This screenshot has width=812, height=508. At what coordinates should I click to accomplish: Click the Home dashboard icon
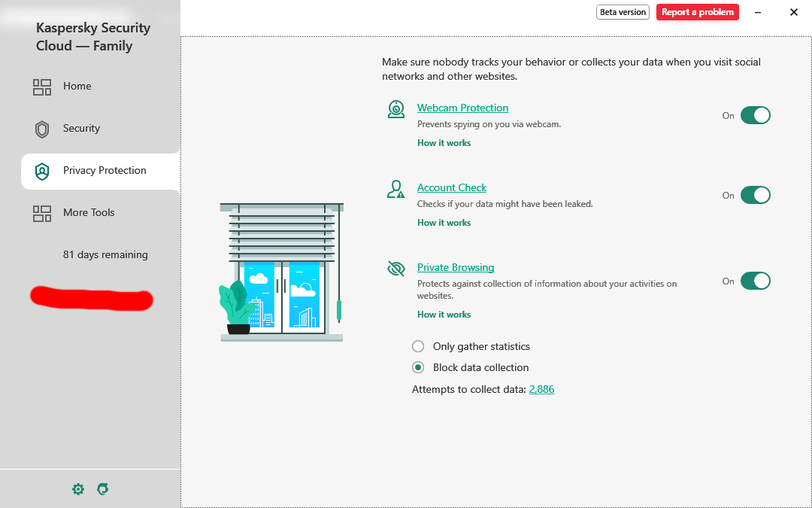pyautogui.click(x=42, y=87)
